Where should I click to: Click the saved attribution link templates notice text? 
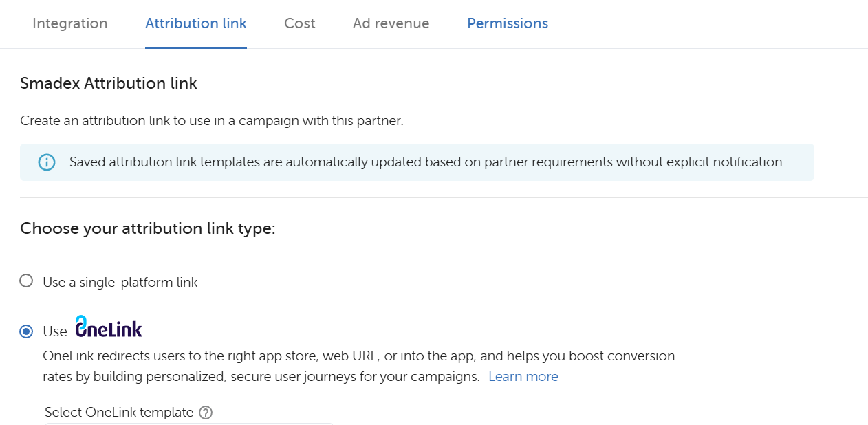(425, 162)
